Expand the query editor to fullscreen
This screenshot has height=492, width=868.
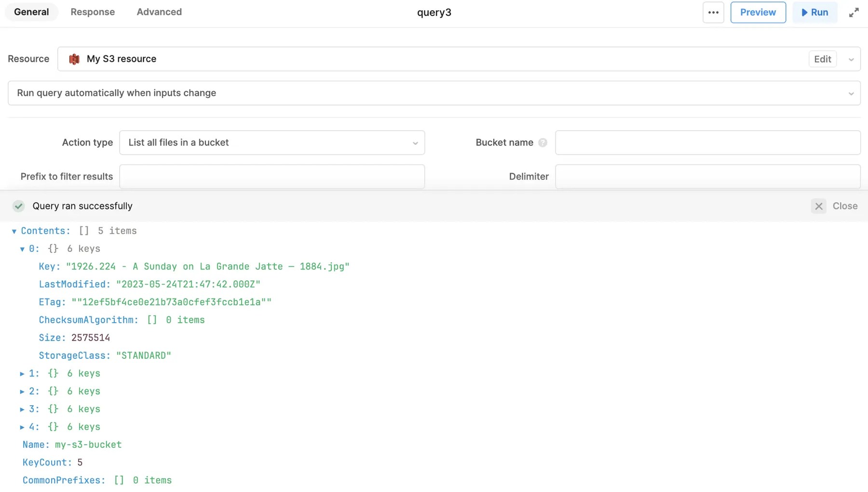(854, 12)
